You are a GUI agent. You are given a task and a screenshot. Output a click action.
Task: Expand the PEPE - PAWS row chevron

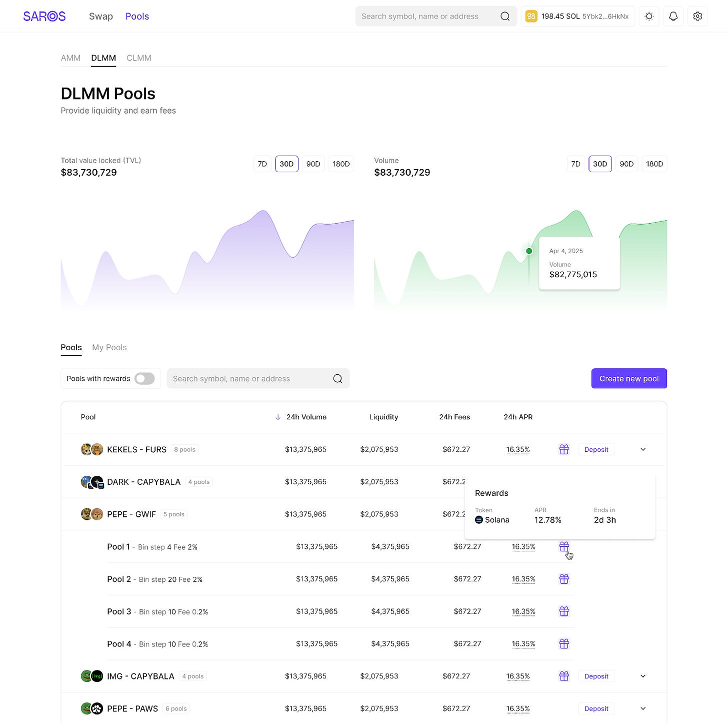pos(643,708)
